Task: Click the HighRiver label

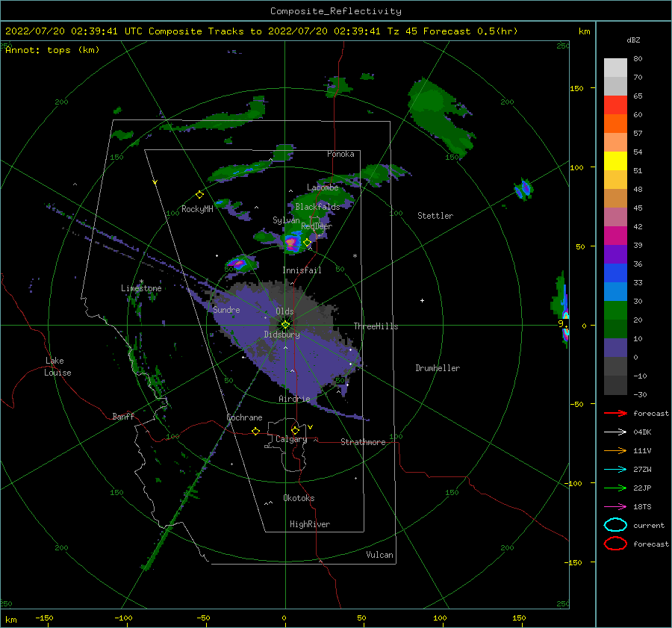Action: tap(310, 524)
